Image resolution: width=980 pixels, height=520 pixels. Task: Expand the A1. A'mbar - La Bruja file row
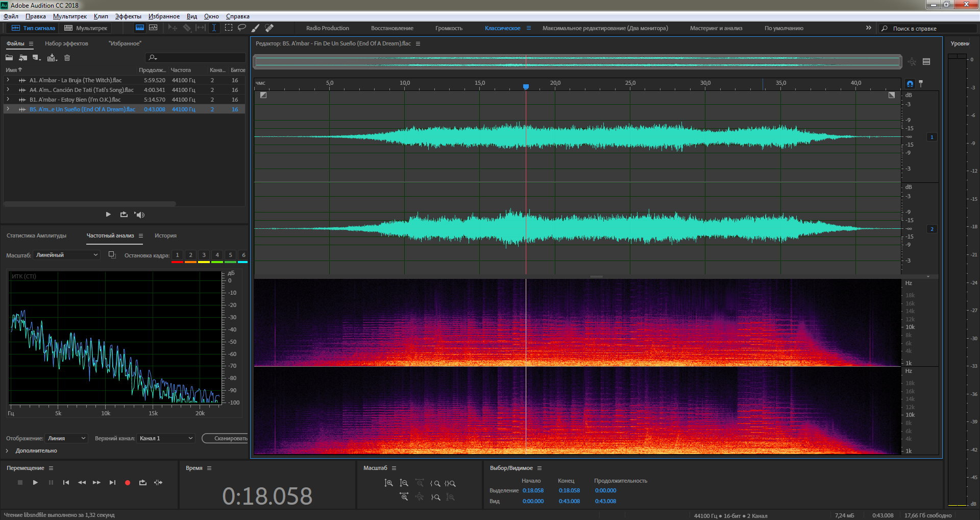8,80
